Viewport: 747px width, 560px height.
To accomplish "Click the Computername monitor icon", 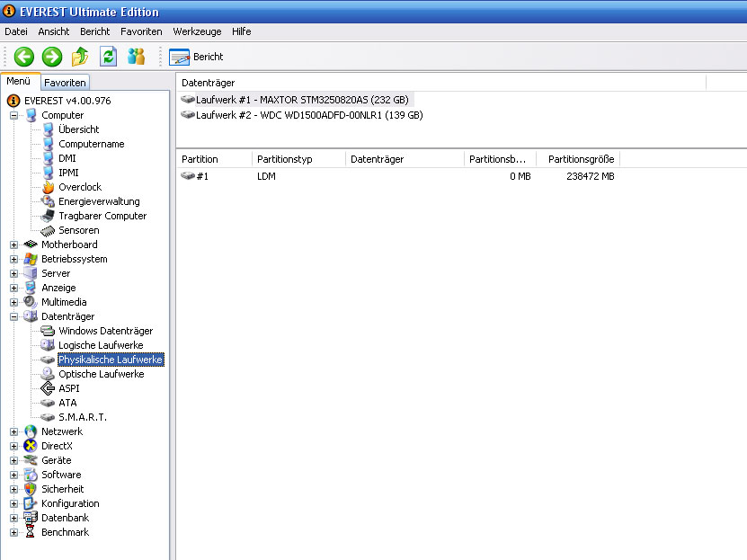I will click(49, 144).
